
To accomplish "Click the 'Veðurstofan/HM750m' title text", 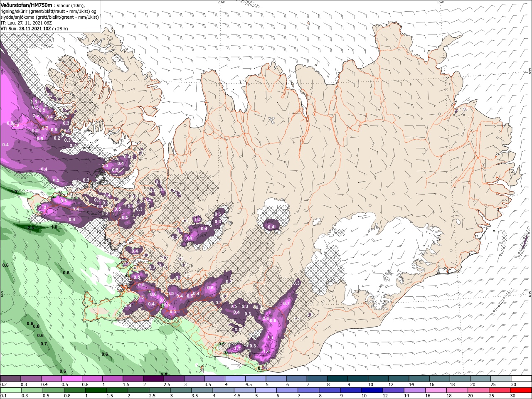I will 26,5.
